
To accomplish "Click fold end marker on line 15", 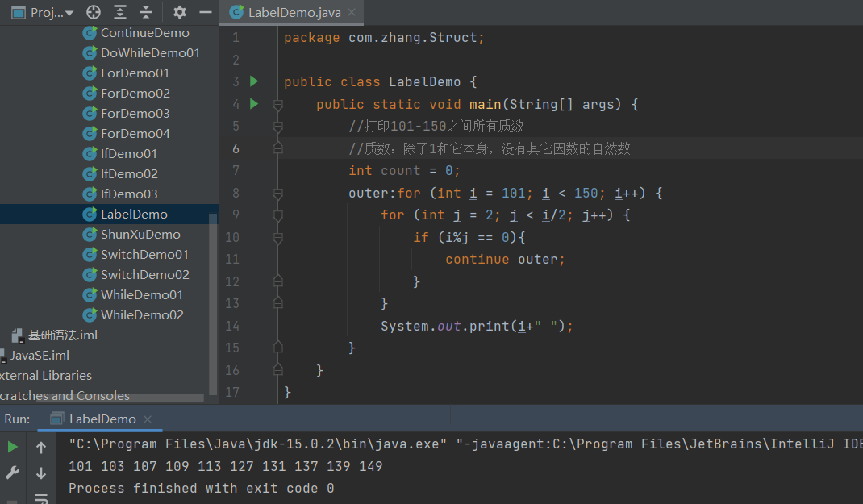I will [x=278, y=348].
